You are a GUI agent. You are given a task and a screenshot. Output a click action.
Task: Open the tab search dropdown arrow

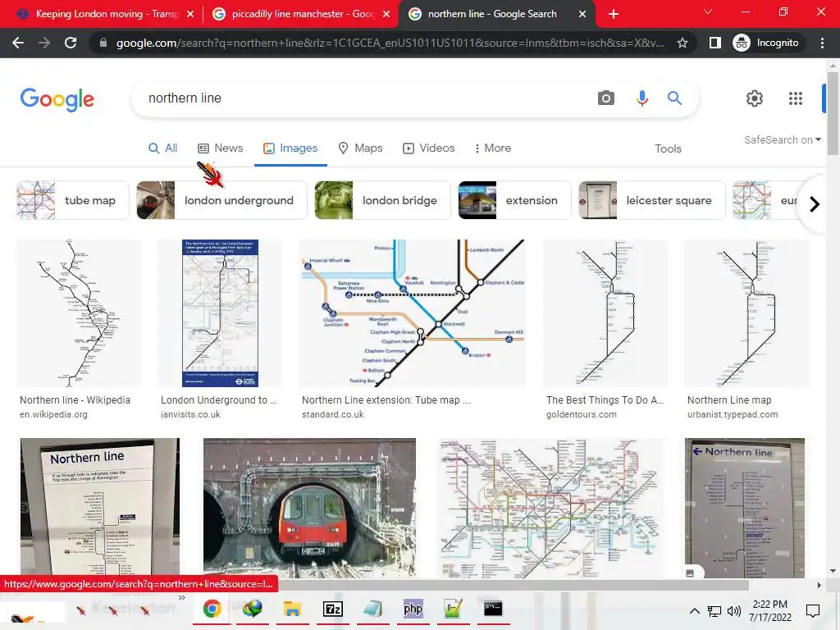point(708,11)
